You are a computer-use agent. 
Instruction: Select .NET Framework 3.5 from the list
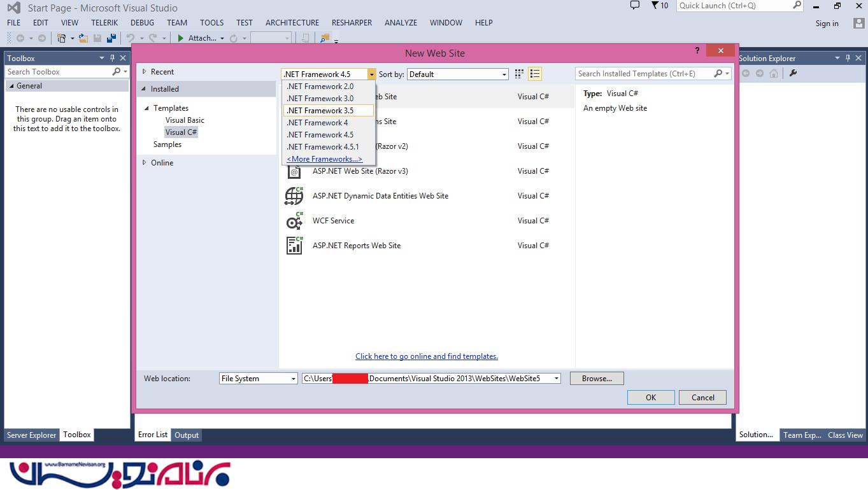tap(320, 111)
